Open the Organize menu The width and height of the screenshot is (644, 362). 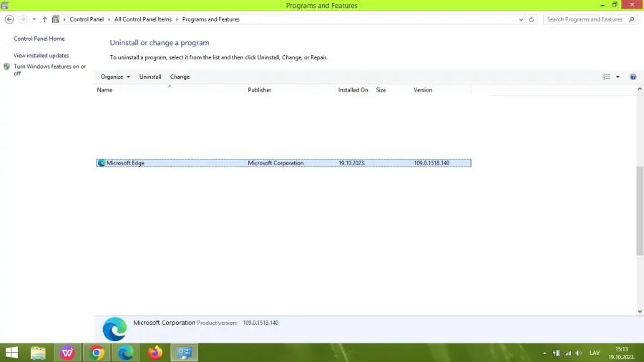115,77
